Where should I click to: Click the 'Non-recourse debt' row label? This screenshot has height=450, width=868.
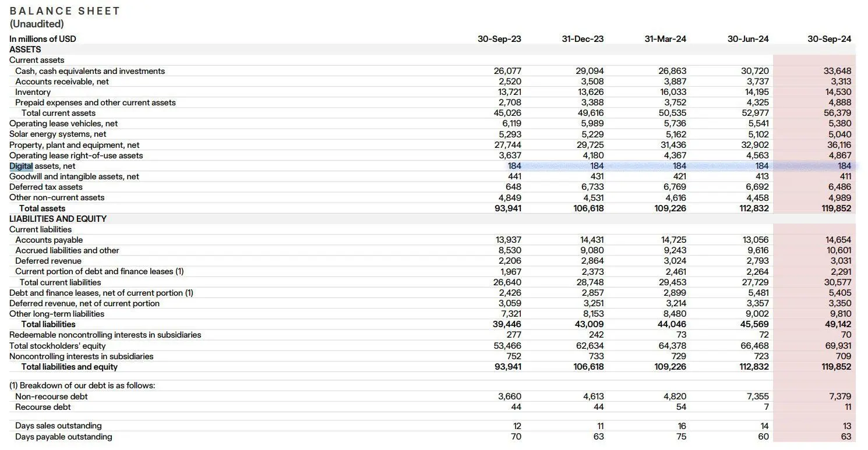(x=51, y=396)
